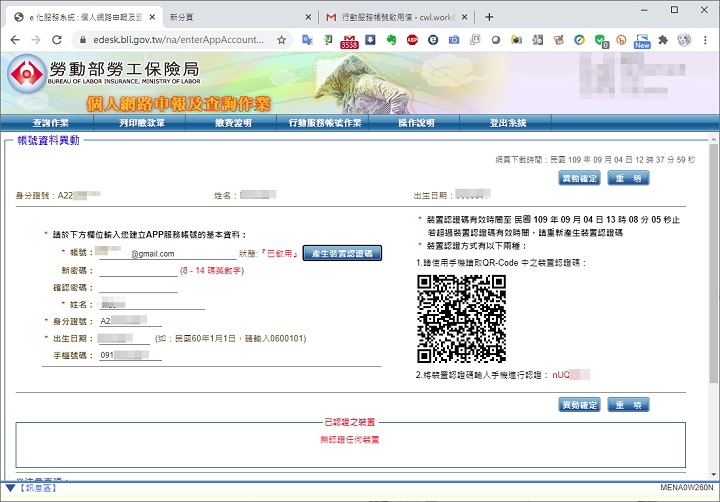720x502 pixels.
Task: Click the top 重填 reset button
Action: click(628, 178)
